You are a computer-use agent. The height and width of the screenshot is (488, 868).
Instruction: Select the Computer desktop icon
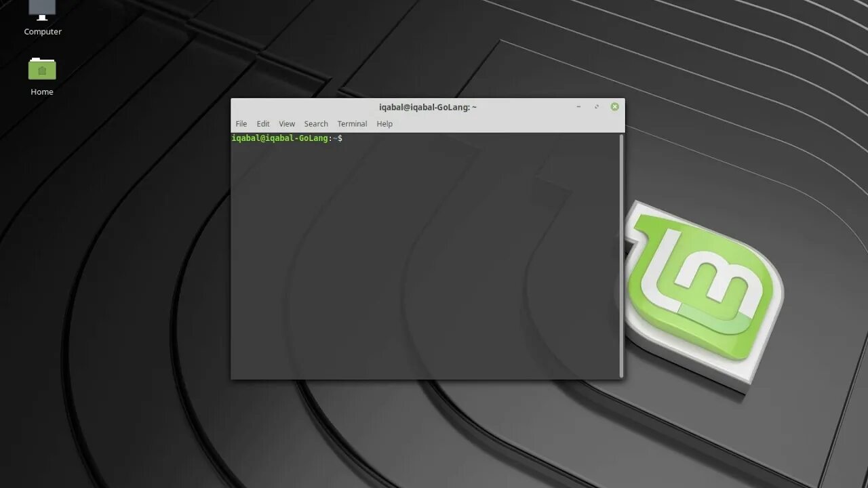point(42,9)
